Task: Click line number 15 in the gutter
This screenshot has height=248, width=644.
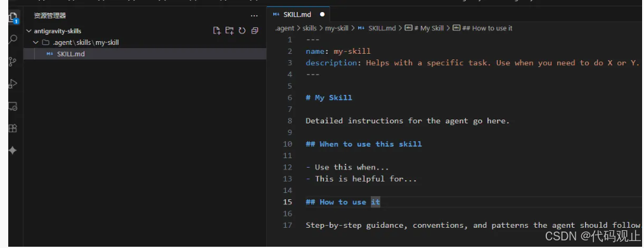Action: point(288,202)
